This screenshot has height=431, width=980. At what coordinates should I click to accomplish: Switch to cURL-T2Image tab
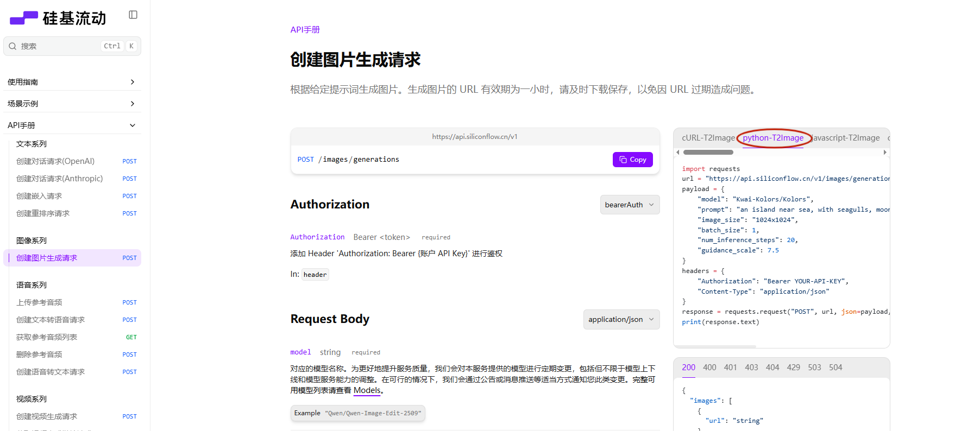point(708,138)
